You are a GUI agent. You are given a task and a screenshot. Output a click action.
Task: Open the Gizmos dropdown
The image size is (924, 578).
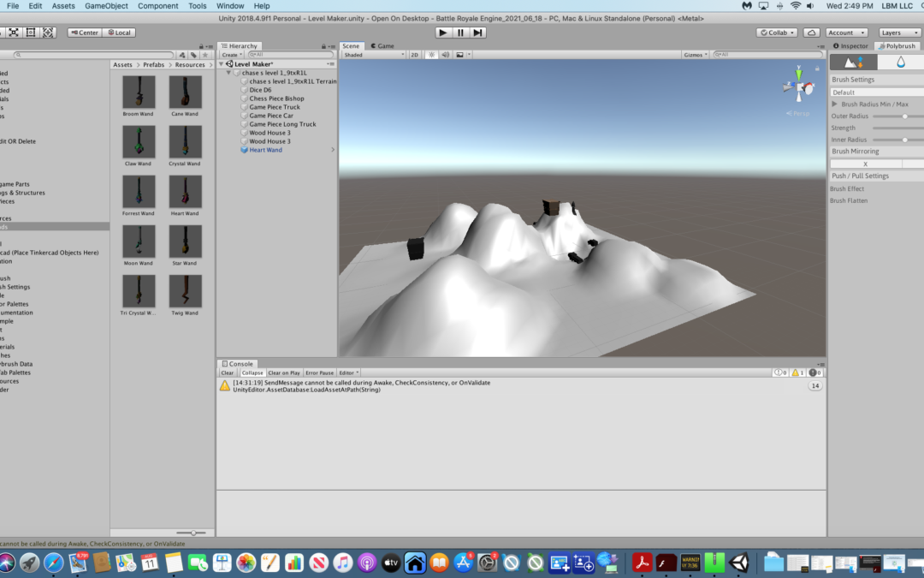click(696, 54)
